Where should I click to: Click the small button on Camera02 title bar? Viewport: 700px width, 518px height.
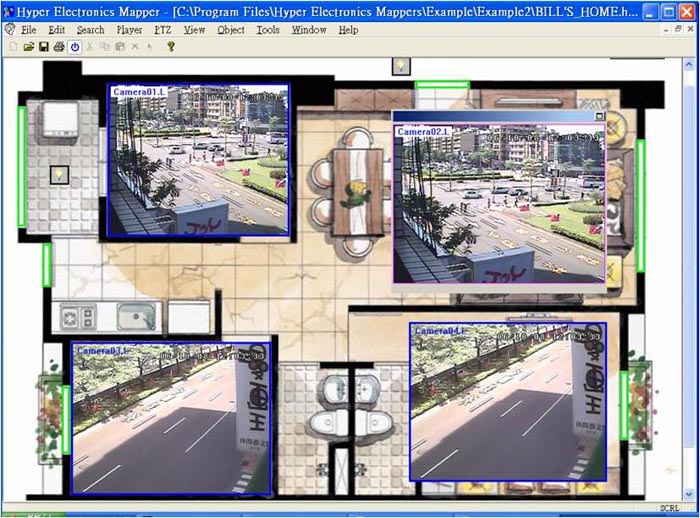[x=599, y=117]
